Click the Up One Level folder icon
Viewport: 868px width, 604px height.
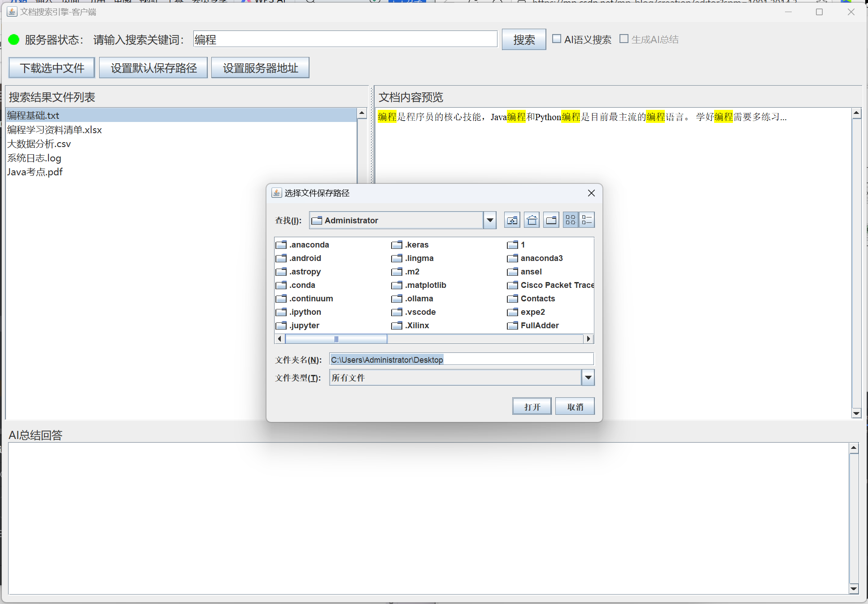[x=512, y=220]
